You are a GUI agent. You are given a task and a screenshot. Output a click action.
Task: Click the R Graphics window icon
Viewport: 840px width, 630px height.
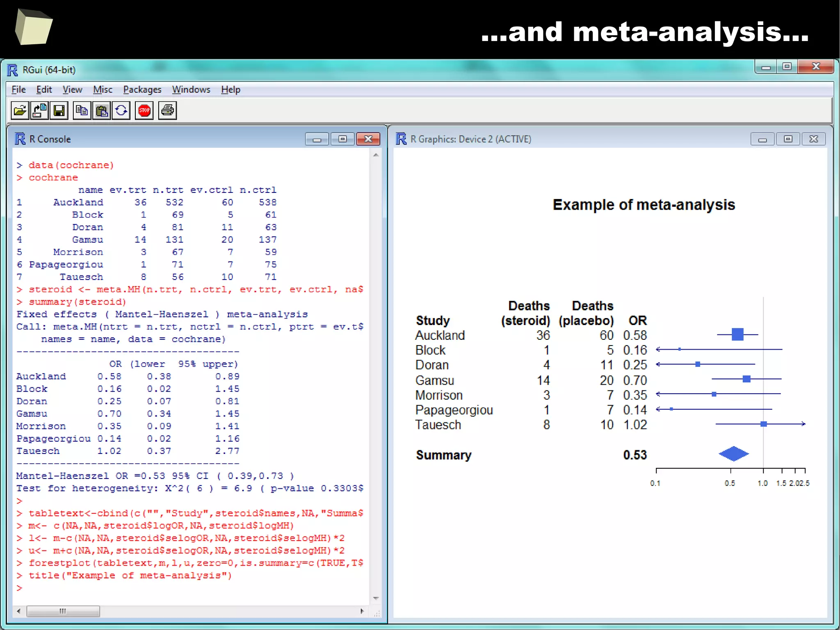click(x=401, y=139)
